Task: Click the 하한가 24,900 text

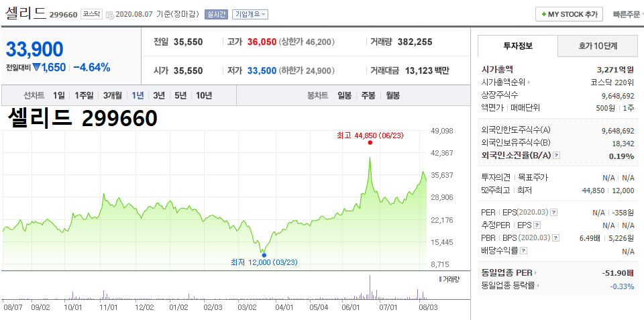Action: pos(307,70)
